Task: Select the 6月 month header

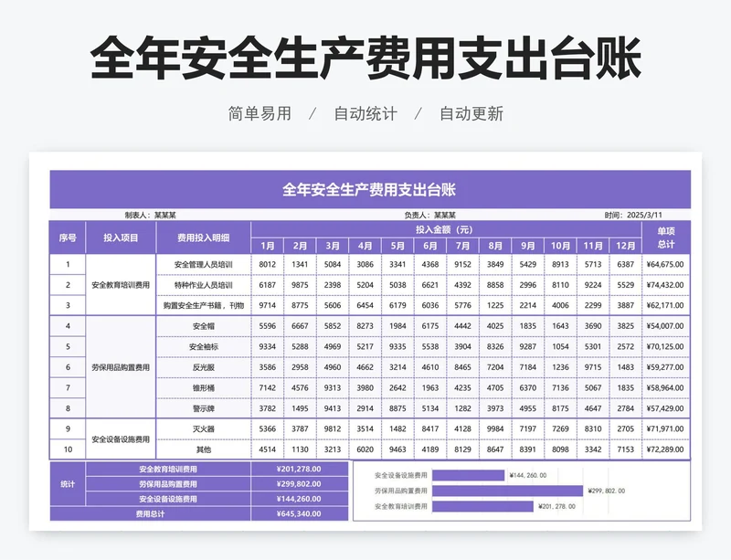Action: coord(429,246)
